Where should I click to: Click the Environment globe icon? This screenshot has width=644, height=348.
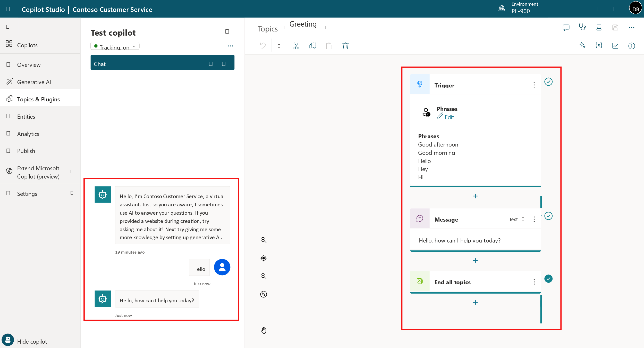coord(502,8)
